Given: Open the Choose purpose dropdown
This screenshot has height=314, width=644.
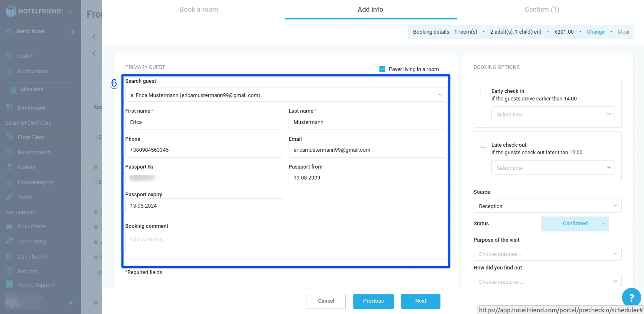Looking at the screenshot, I should coord(547,253).
